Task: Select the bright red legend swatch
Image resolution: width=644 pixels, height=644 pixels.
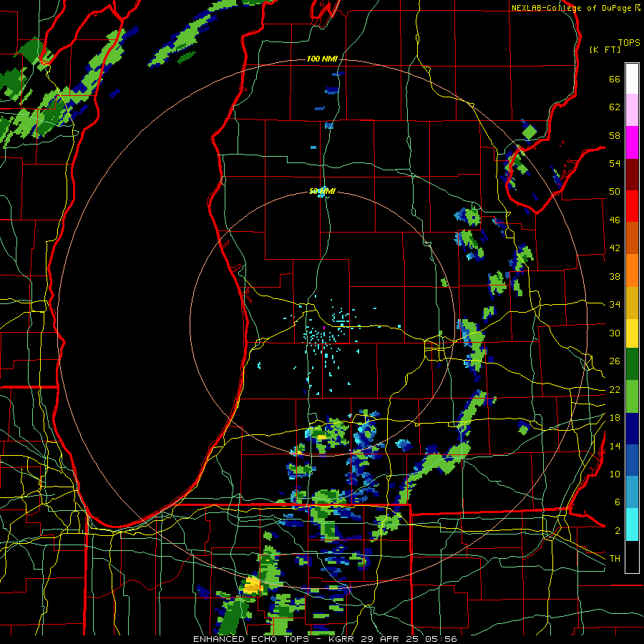Action: click(x=632, y=206)
